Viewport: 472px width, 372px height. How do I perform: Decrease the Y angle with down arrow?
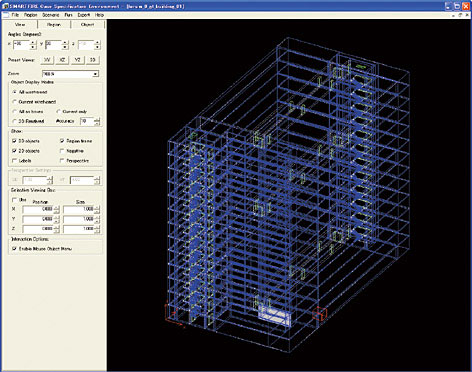click(x=65, y=47)
